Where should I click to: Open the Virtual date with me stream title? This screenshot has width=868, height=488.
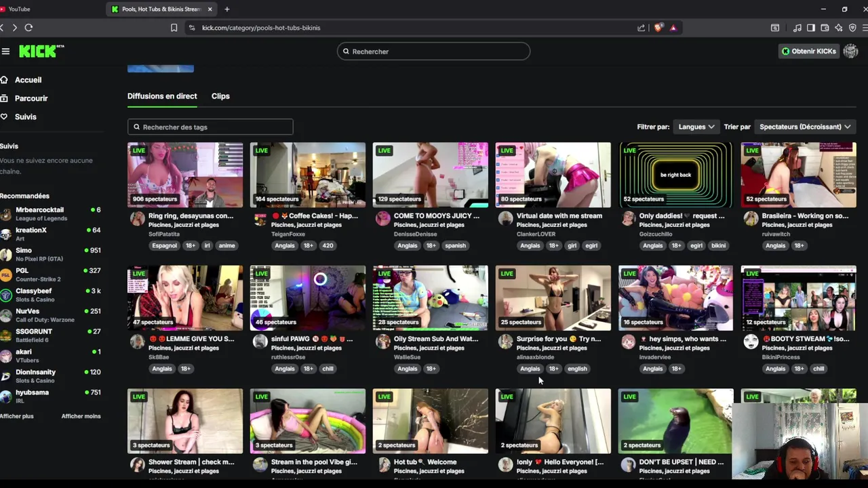(559, 216)
